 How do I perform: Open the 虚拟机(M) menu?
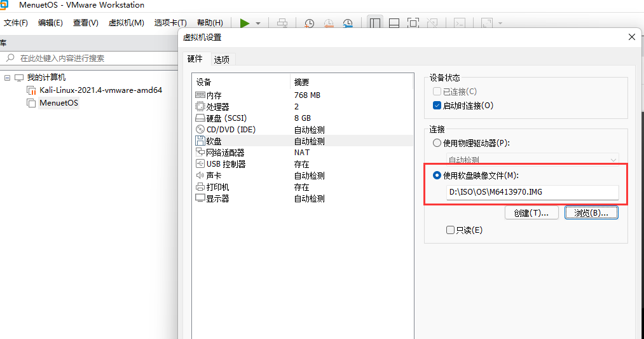(x=126, y=23)
